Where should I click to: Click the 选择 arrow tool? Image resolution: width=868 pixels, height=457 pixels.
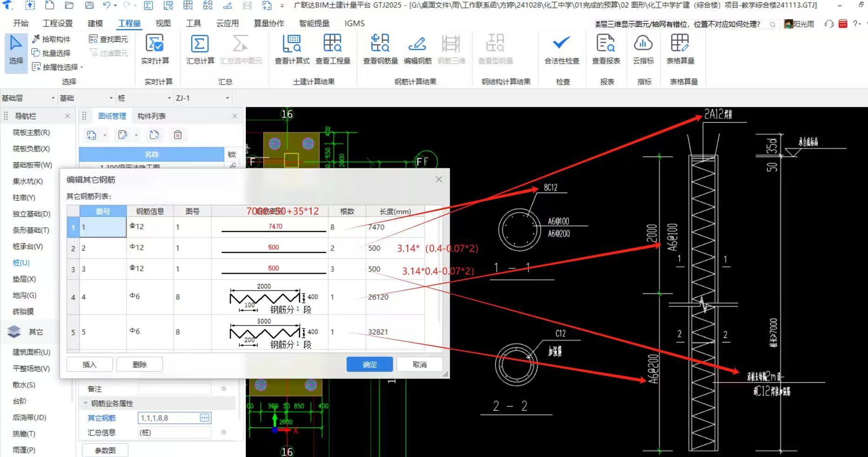pyautogui.click(x=16, y=53)
